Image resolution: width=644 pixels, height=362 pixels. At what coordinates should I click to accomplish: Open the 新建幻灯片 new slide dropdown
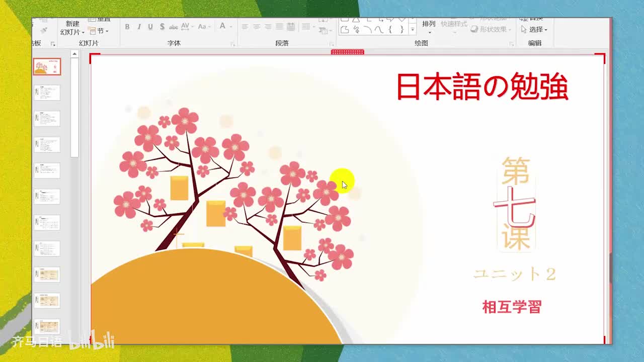[72, 28]
